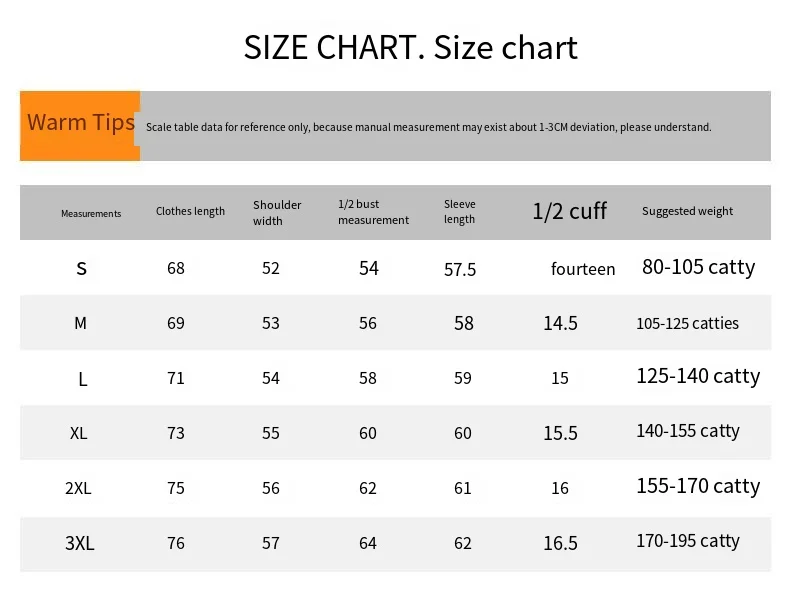Click the XL size row label
The image size is (790, 613).
coord(79,433)
